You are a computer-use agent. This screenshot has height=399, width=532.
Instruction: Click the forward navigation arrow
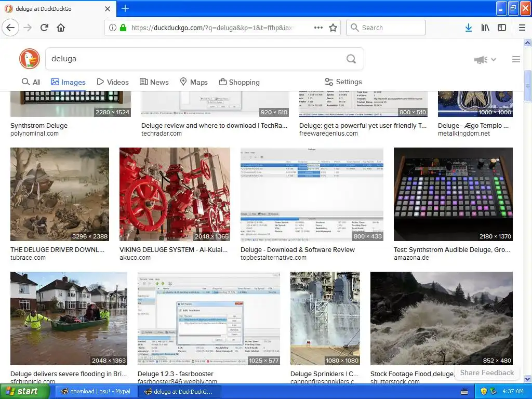click(28, 28)
